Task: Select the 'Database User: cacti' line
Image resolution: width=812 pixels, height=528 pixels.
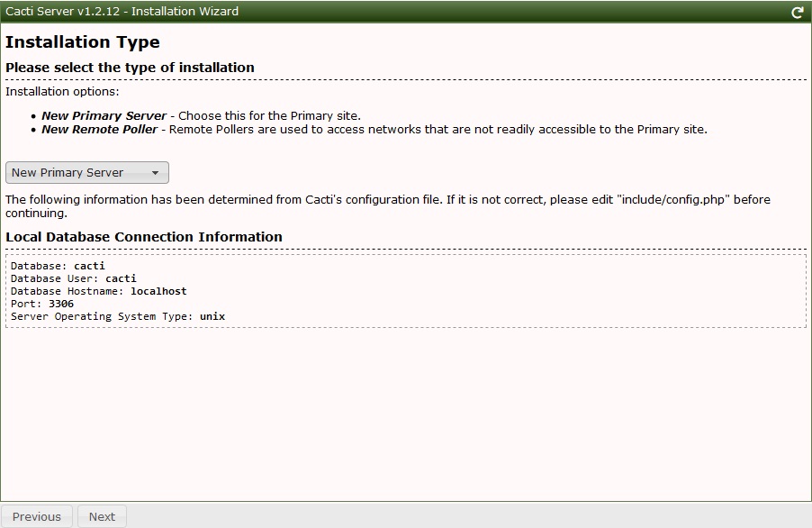Action: (74, 278)
